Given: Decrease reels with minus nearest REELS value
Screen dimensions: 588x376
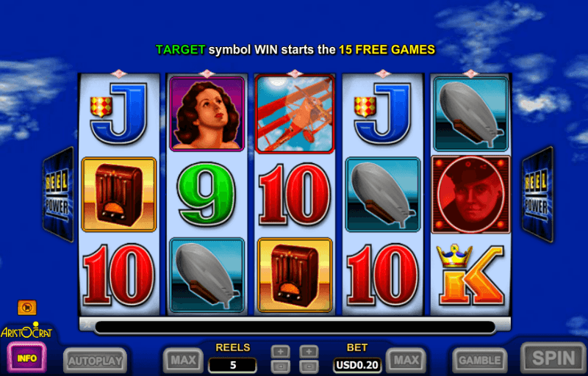Looking at the screenshot, I should click(x=281, y=366).
